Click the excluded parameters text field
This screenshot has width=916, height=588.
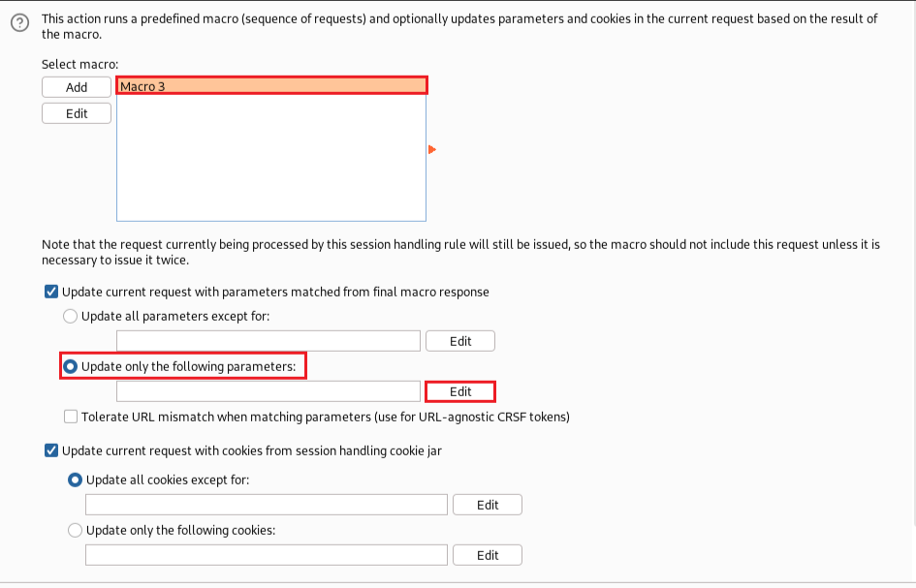[x=268, y=341]
